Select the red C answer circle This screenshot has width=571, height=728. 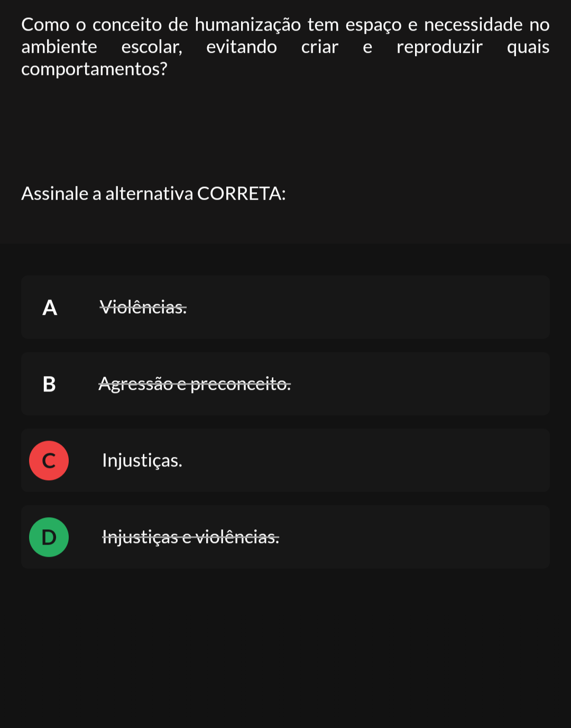click(49, 460)
